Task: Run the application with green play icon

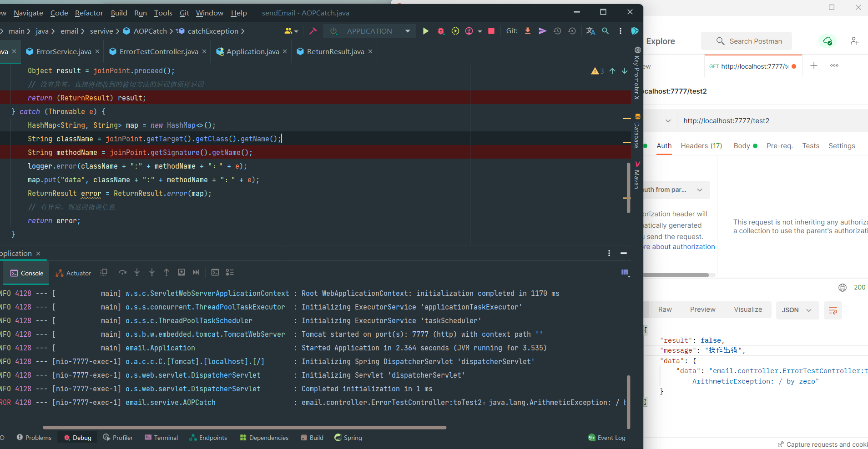Action: point(425,31)
